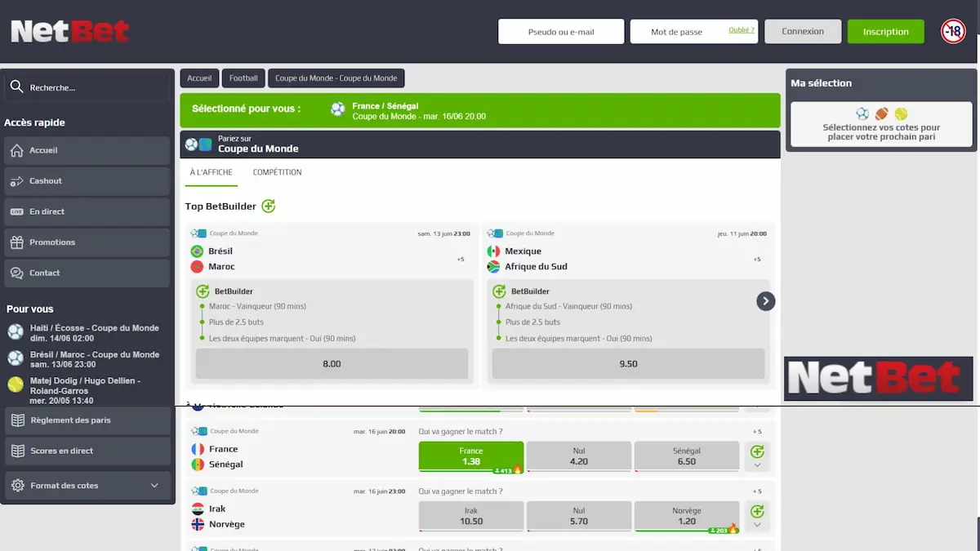Image resolution: width=980 pixels, height=551 pixels.
Task: Click the football icon in the green banner
Action: click(338, 109)
